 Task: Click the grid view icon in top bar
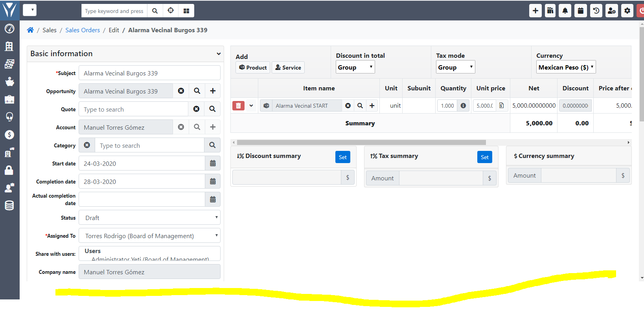tap(186, 11)
